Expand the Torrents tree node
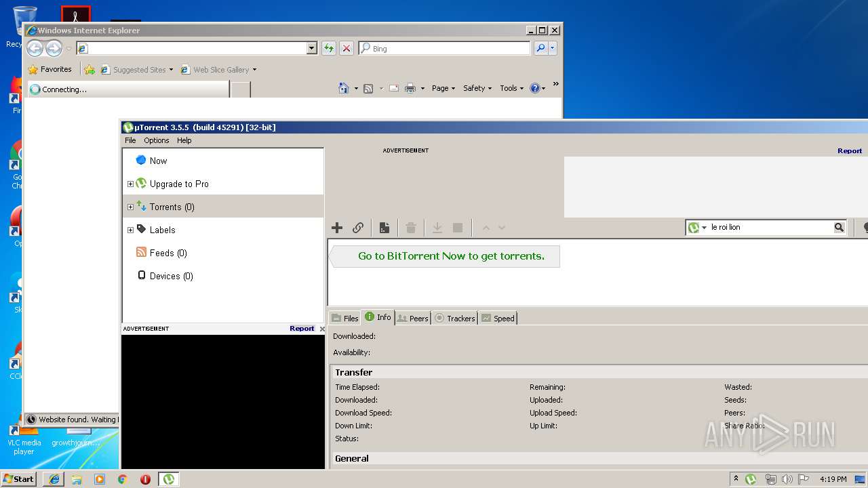This screenshot has height=488, width=868. pos(130,207)
